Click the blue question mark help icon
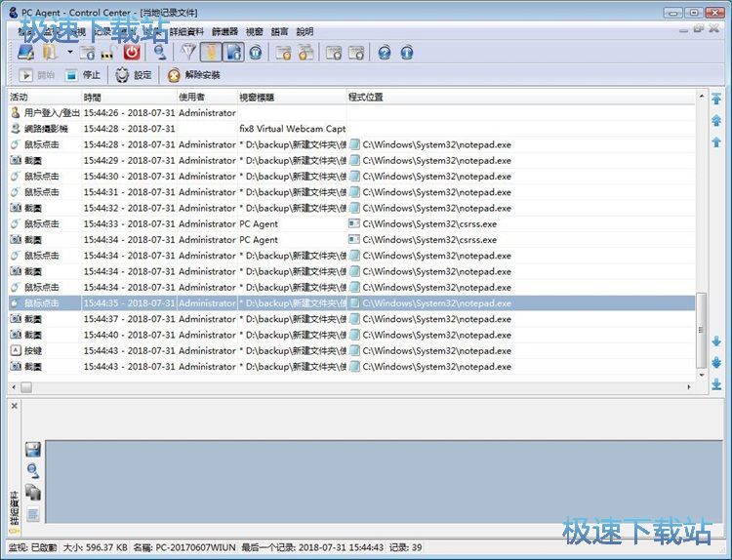 pos(385,53)
